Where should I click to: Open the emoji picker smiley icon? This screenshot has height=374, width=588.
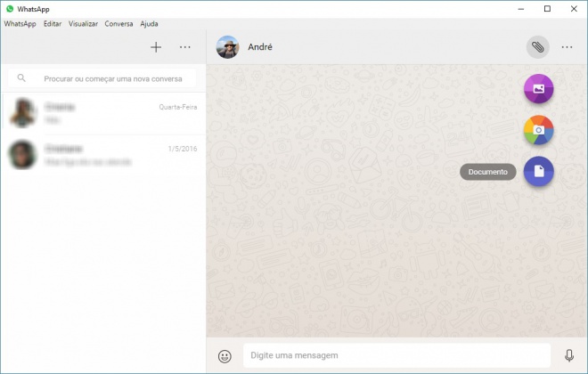point(225,355)
